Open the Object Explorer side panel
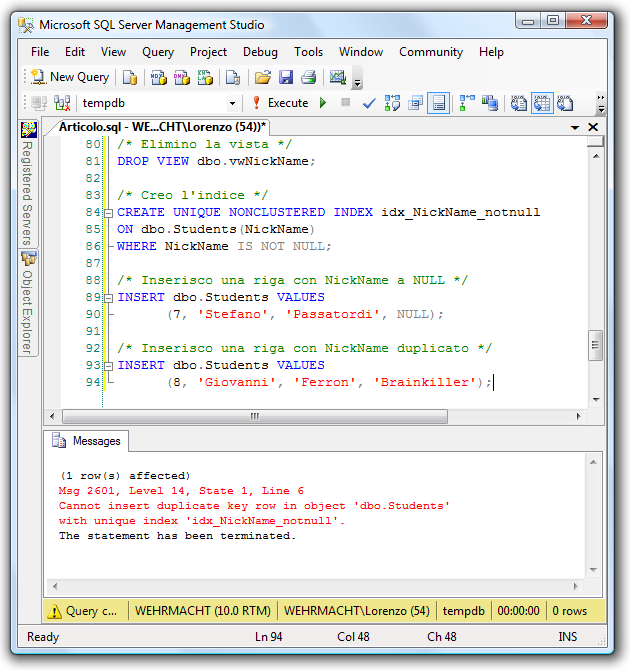This screenshot has width=630, height=670. click(28, 303)
